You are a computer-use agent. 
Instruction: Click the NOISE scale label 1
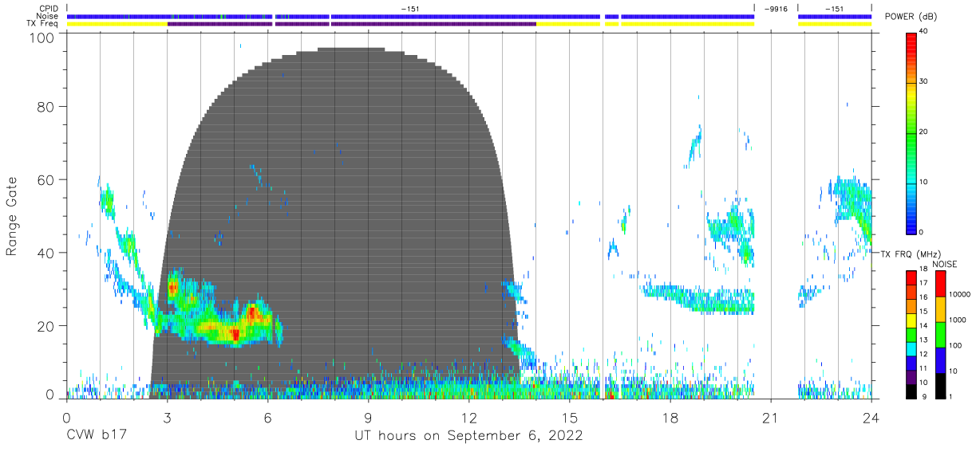click(x=950, y=396)
